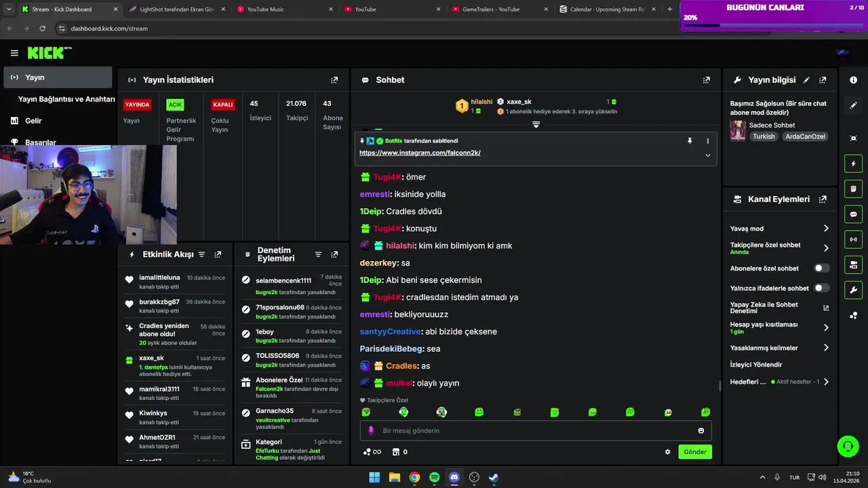Open the hamburger menu next to Kick logo
This screenshot has width=868, height=488.
(x=14, y=53)
